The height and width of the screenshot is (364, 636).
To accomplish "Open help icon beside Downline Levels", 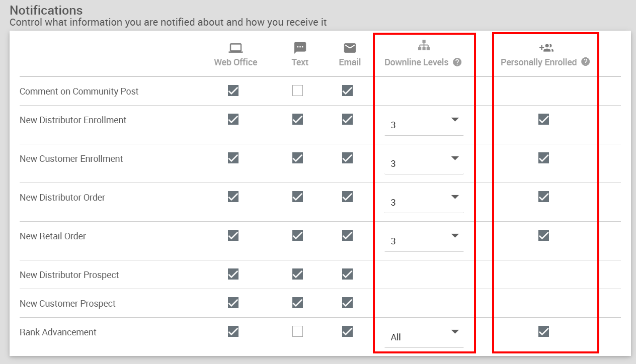I will pos(457,62).
